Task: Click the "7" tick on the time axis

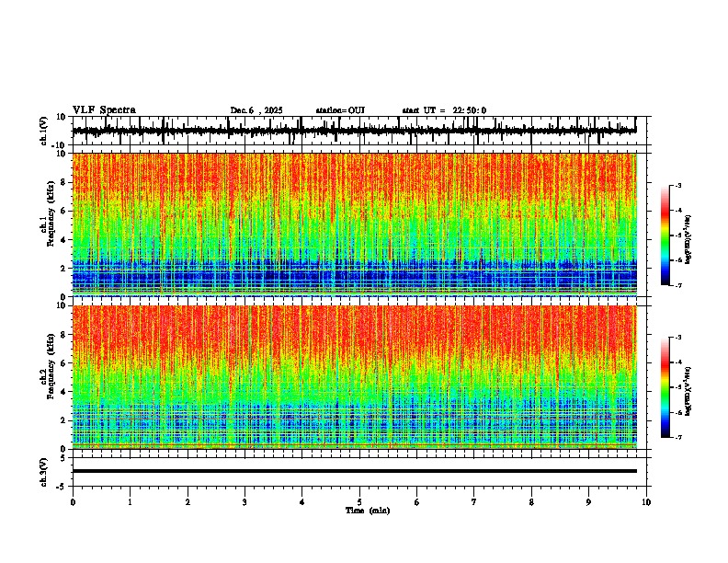Action: point(474,502)
